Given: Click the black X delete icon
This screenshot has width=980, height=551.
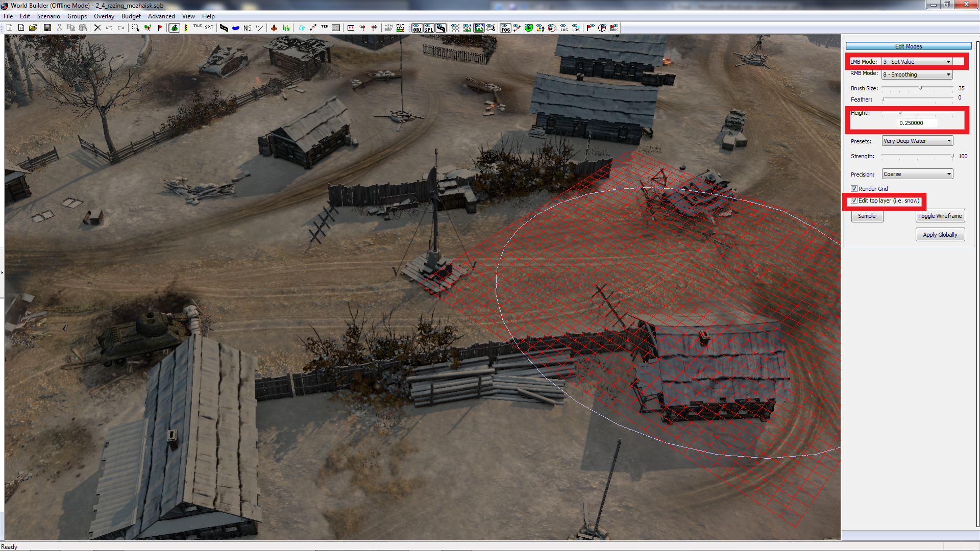Looking at the screenshot, I should click(x=97, y=28).
